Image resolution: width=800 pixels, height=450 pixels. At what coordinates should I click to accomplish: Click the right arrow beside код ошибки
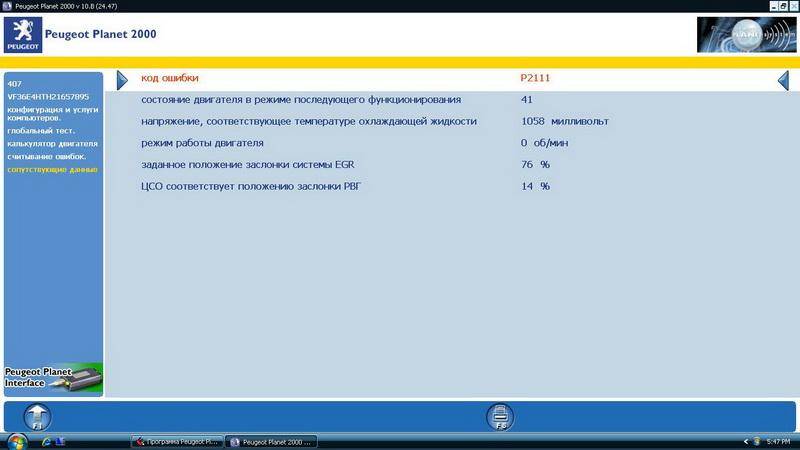tap(122, 79)
